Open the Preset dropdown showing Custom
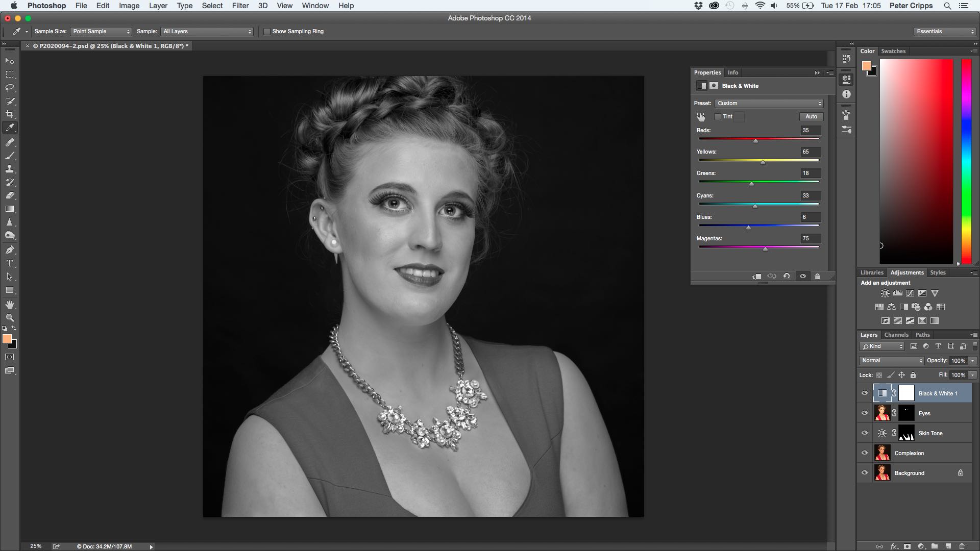This screenshot has height=551, width=980. coord(769,103)
